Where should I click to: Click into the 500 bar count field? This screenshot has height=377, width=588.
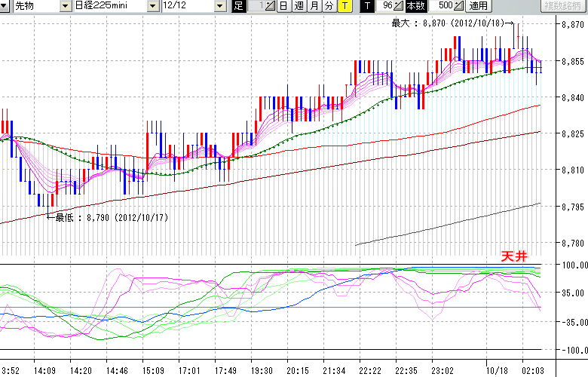point(445,6)
